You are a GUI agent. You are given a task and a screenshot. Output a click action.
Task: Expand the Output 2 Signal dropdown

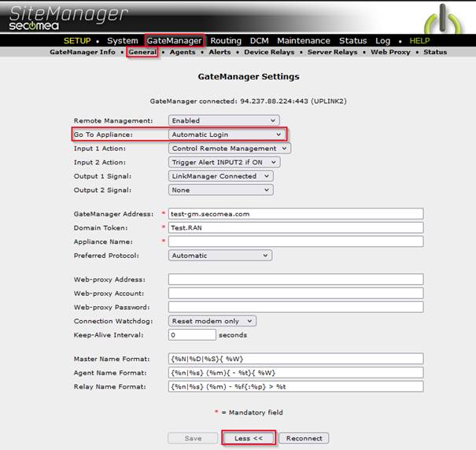221,190
